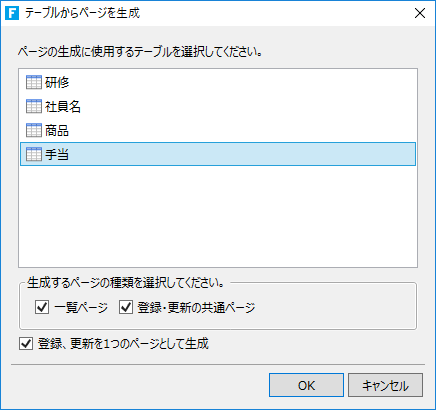Cancel with the キャンセル button
The height and width of the screenshot is (410, 436).
(385, 385)
